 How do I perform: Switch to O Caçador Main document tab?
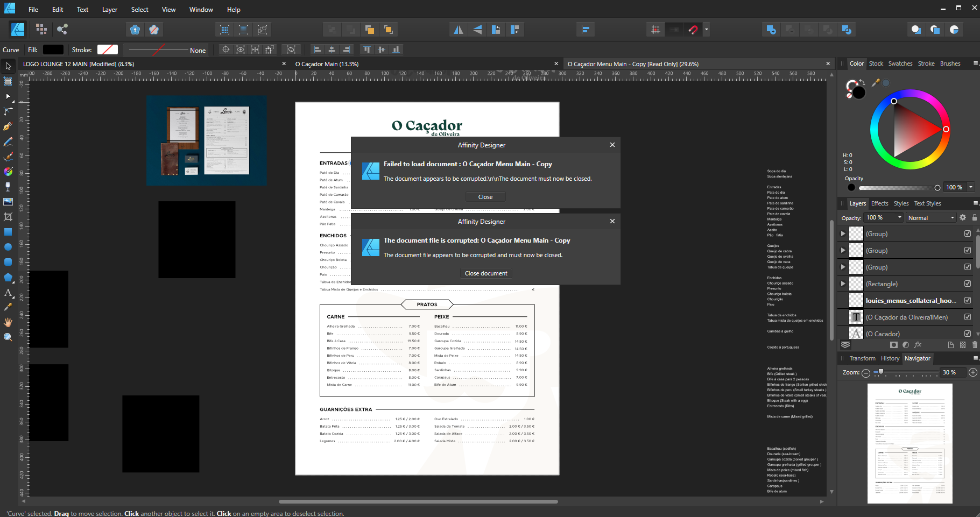[327, 64]
